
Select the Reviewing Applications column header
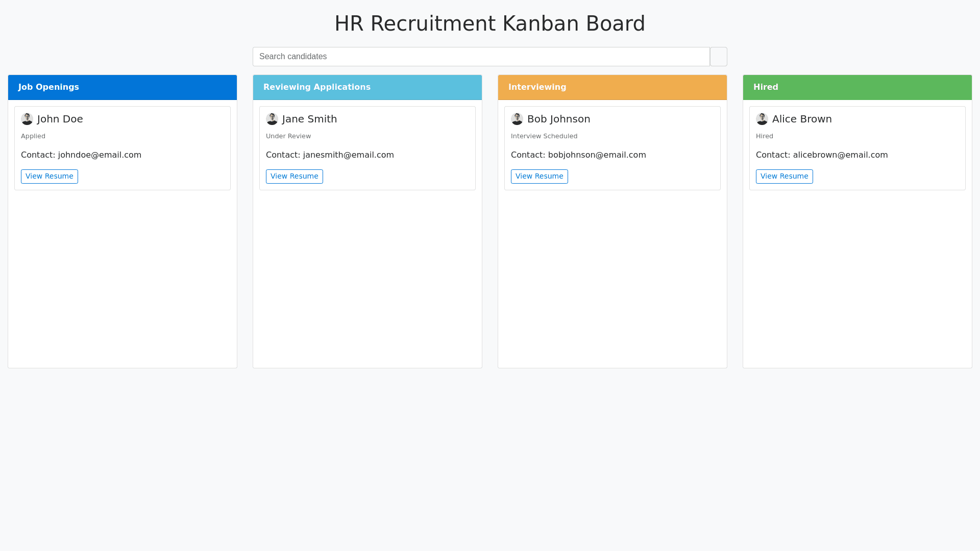(x=367, y=87)
